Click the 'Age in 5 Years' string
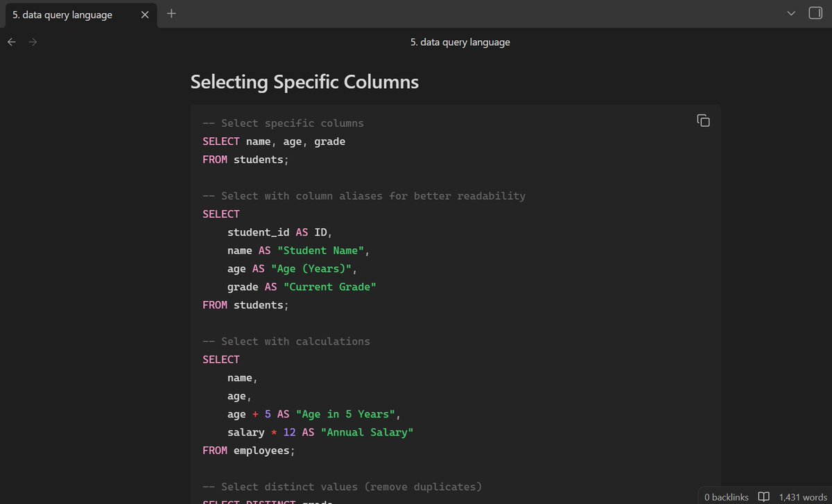 click(348, 414)
